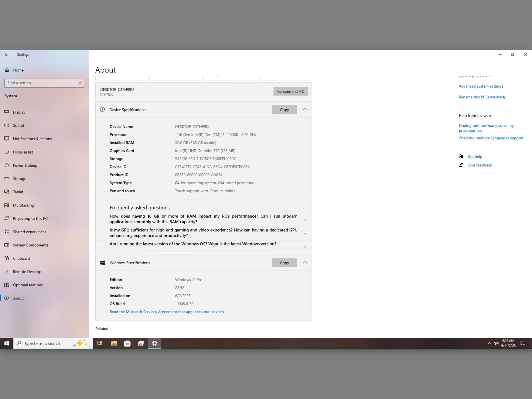Image resolution: width=532 pixels, height=399 pixels.
Task: Open Power & sleep settings
Action: click(x=25, y=165)
